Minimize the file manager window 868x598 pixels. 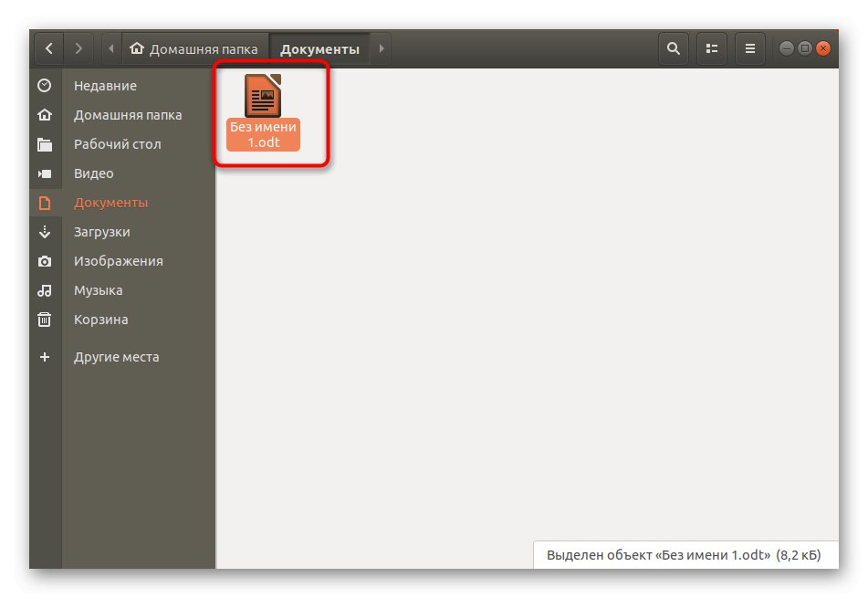(787, 48)
